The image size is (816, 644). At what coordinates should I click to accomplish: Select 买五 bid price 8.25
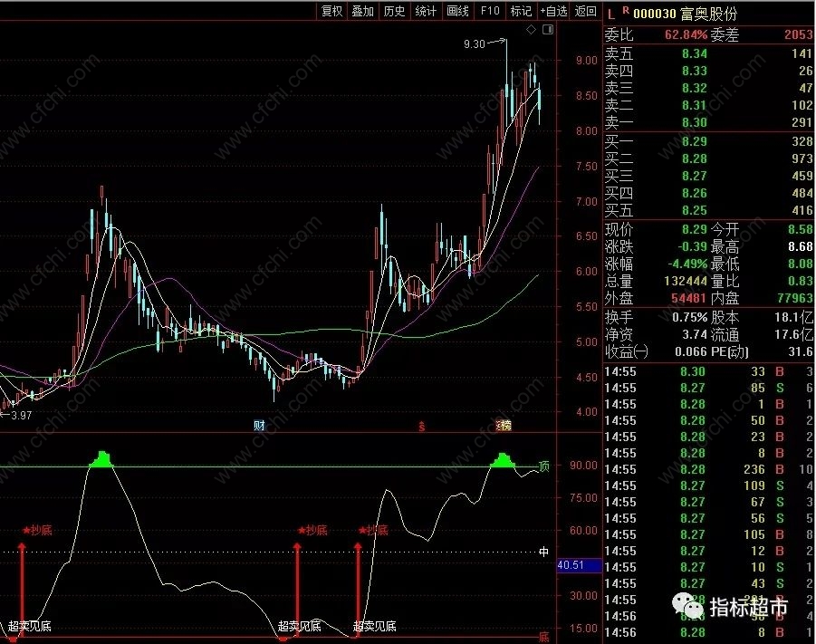pyautogui.click(x=695, y=210)
